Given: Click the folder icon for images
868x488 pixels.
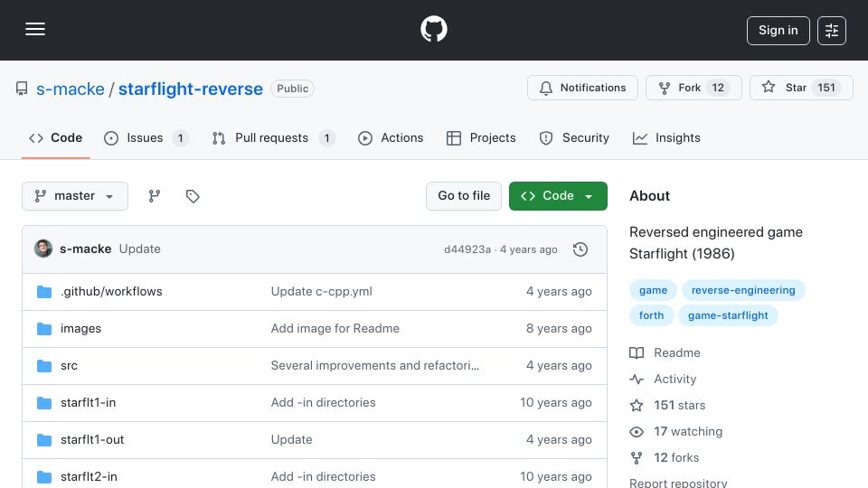Looking at the screenshot, I should pos(44,329).
